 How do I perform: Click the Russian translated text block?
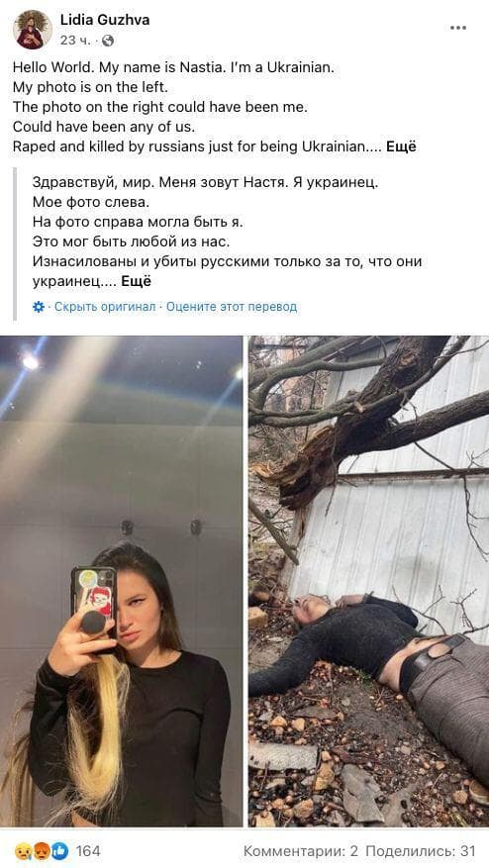point(227,232)
